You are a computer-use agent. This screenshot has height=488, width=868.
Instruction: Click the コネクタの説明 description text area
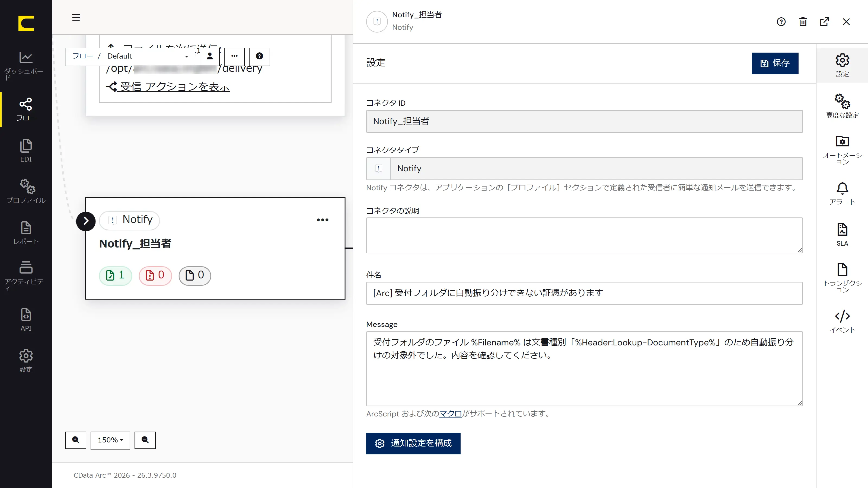pos(584,235)
